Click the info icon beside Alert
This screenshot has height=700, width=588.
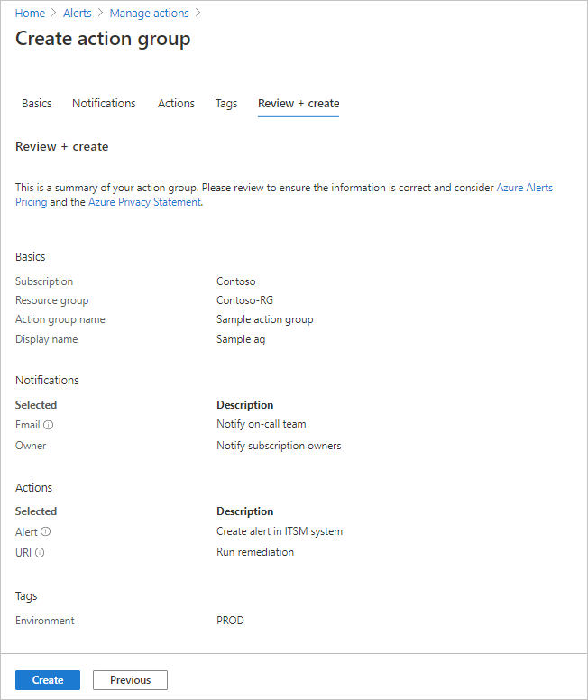[x=46, y=532]
